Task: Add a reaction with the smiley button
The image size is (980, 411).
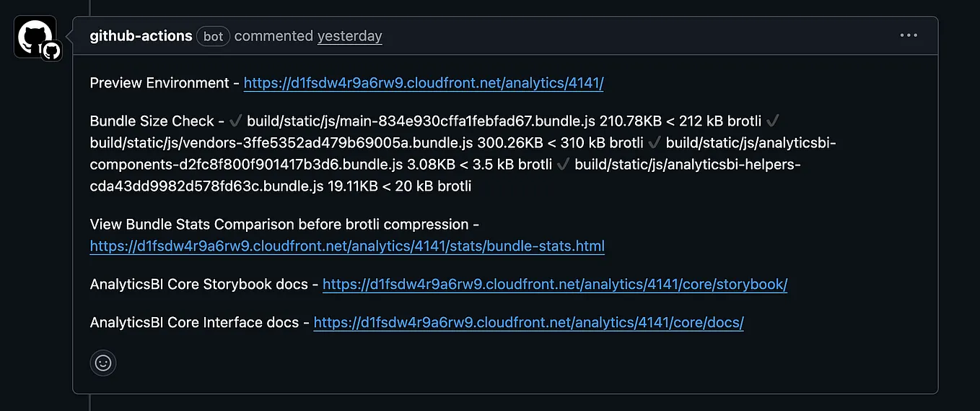Action: pos(103,363)
